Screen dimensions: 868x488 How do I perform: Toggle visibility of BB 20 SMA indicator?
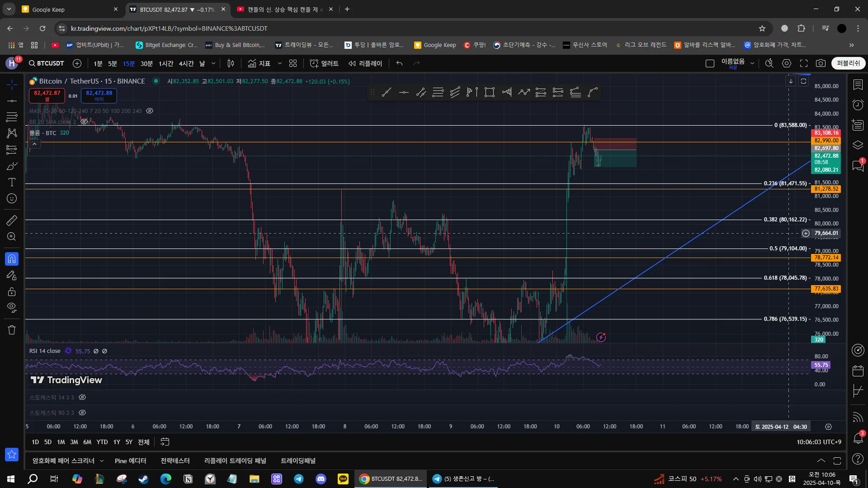[x=84, y=122]
